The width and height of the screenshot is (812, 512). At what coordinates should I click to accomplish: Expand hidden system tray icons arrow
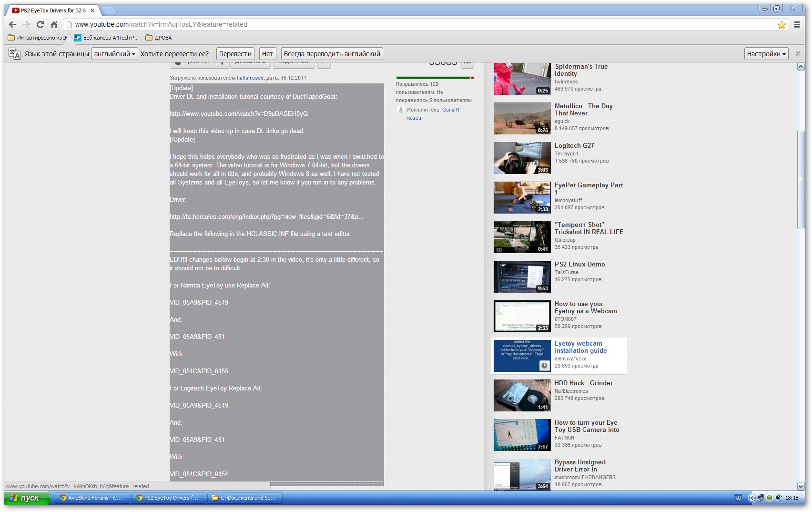(x=752, y=498)
